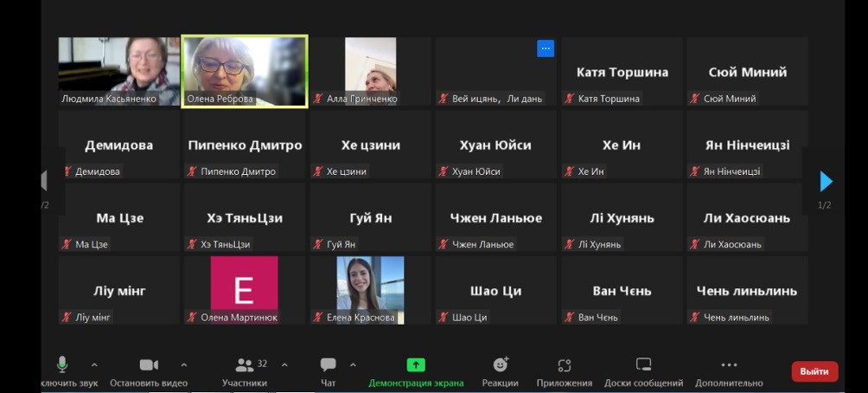Click the large Хе Ин name in tile
This screenshot has width=868, height=393.
(622, 145)
